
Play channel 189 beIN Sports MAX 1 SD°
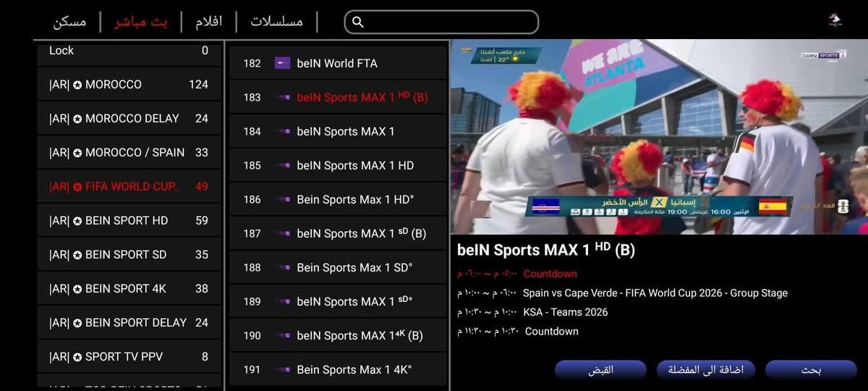(338, 301)
